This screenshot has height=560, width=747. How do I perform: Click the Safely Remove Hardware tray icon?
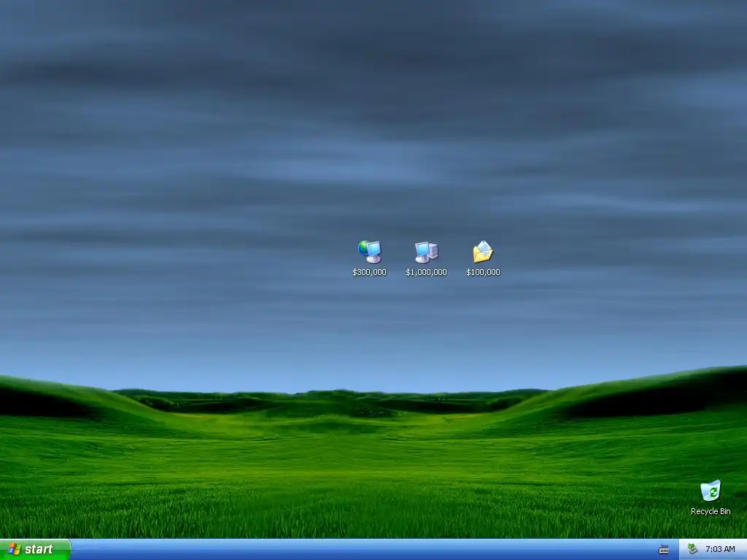pyautogui.click(x=692, y=549)
